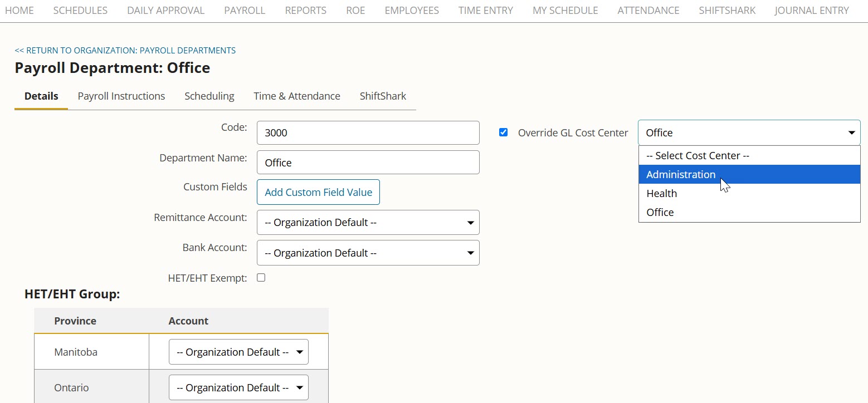The width and height of the screenshot is (868, 403).
Task: Click the Ontario row label
Action: (71, 387)
